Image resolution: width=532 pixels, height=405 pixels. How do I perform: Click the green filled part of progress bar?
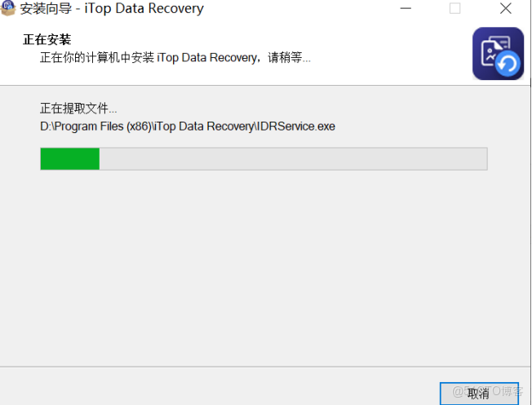70,159
